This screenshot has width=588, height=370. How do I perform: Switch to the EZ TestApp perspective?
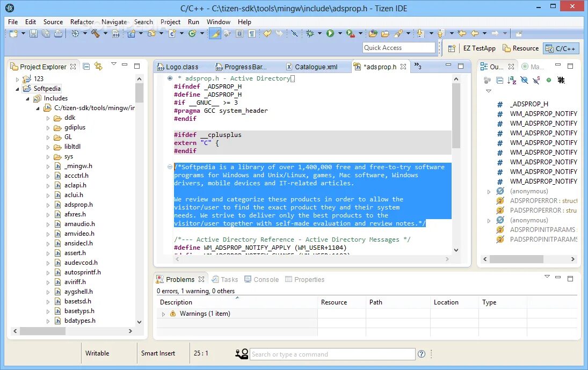point(479,48)
